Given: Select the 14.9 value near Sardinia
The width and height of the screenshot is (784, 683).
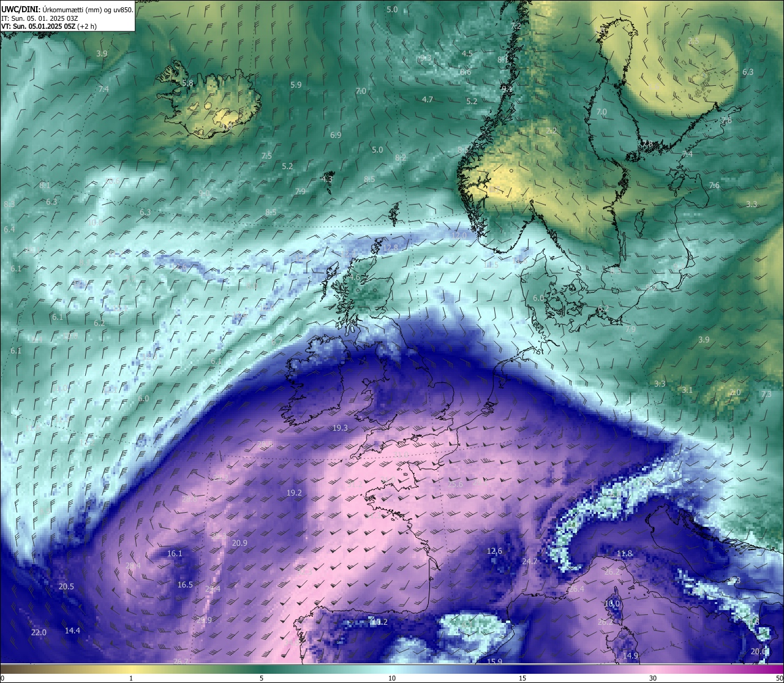Looking at the screenshot, I should [630, 655].
